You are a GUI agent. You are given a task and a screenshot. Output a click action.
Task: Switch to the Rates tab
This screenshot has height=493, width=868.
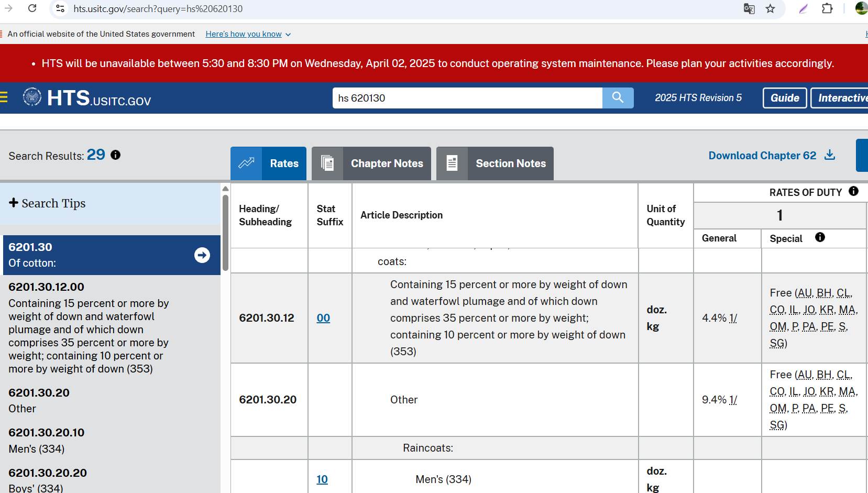[x=268, y=163]
